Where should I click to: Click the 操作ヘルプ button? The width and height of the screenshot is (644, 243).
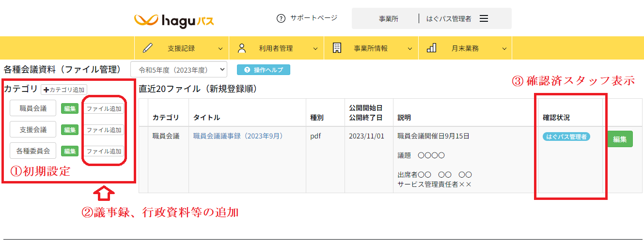(x=264, y=70)
